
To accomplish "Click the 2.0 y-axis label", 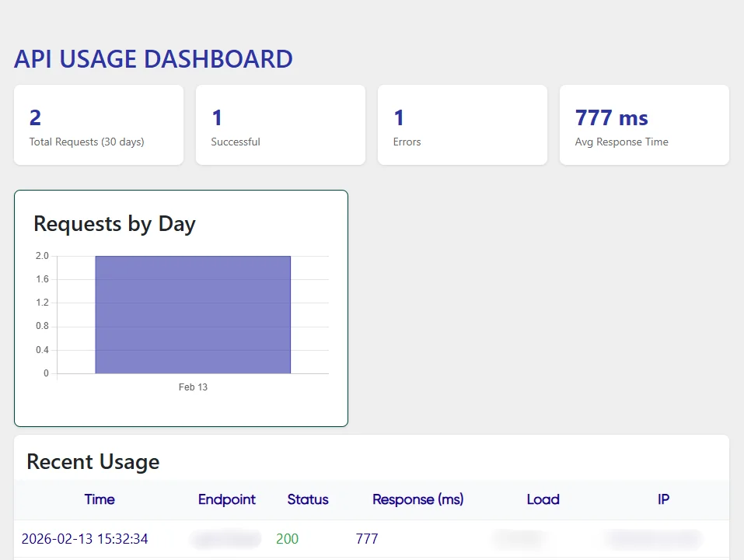I will pos(42,256).
